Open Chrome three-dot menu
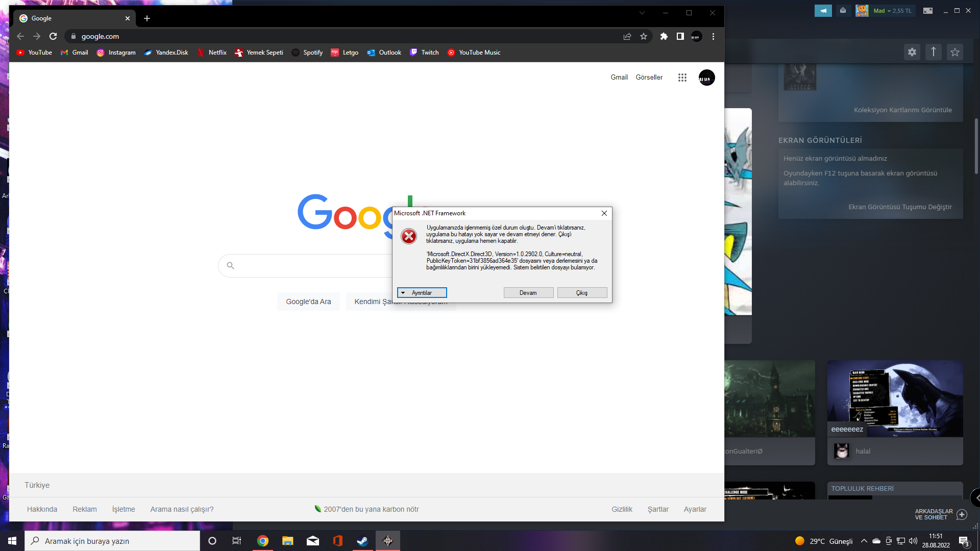The image size is (980, 551). click(x=713, y=36)
